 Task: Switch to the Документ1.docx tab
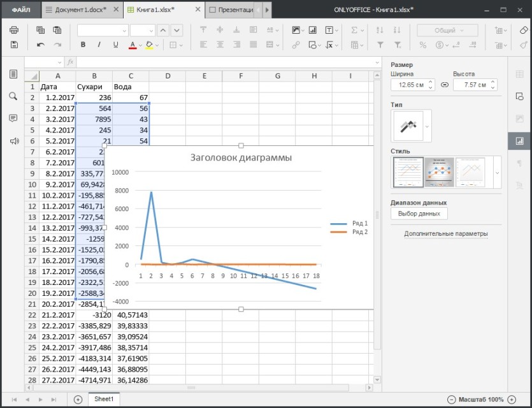pyautogui.click(x=82, y=10)
